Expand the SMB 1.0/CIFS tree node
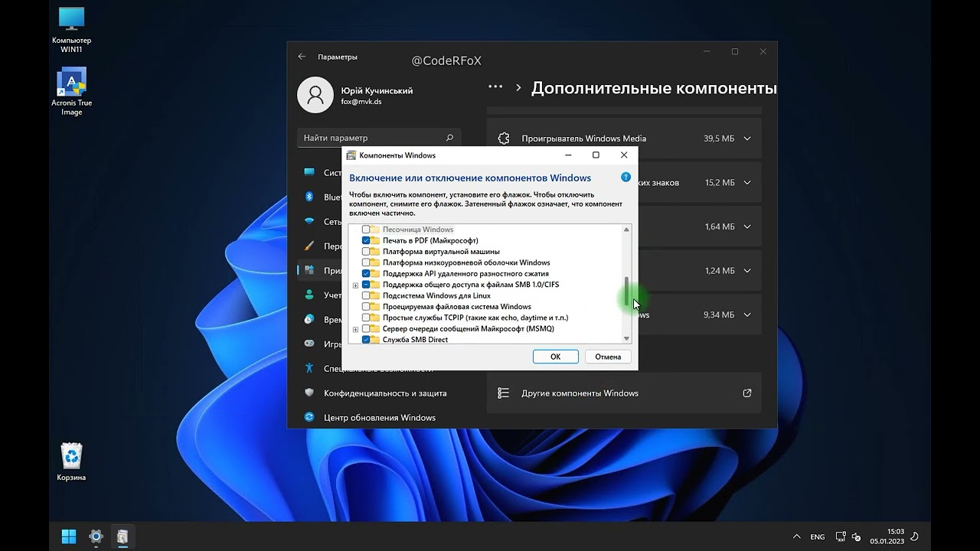Viewport: 980px width, 551px height. (x=355, y=285)
